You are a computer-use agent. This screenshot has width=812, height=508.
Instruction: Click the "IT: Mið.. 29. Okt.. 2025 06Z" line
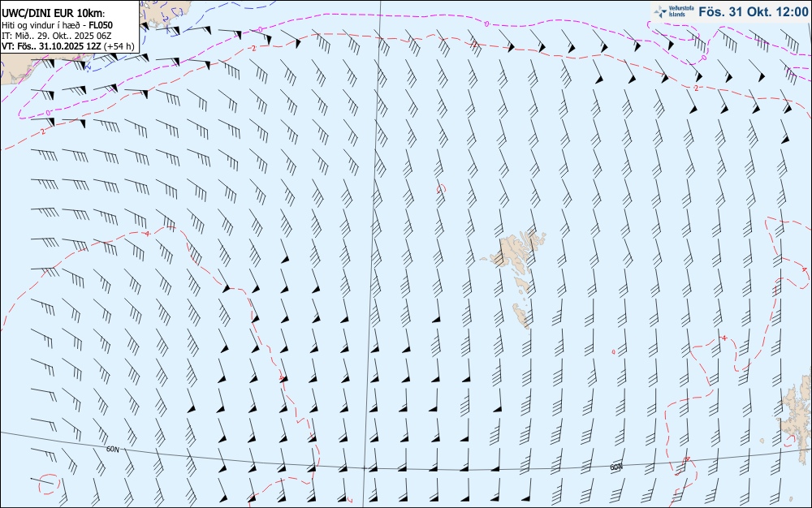[x=57, y=36]
